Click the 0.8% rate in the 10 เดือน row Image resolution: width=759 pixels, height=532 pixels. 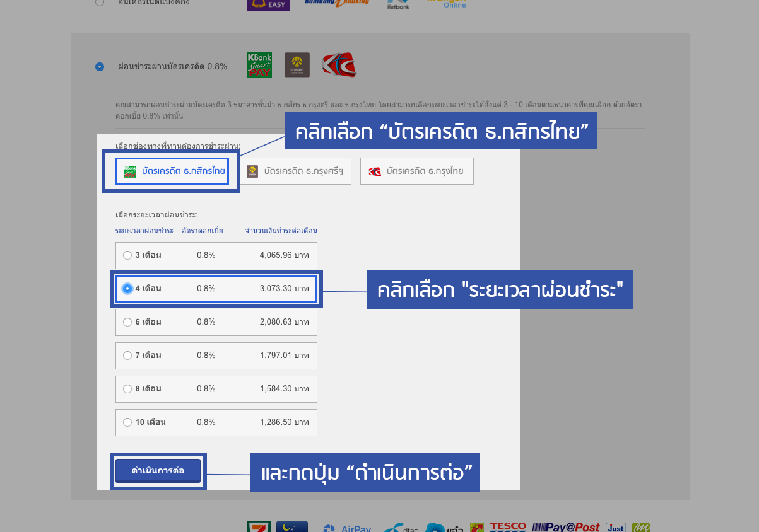pos(206,422)
